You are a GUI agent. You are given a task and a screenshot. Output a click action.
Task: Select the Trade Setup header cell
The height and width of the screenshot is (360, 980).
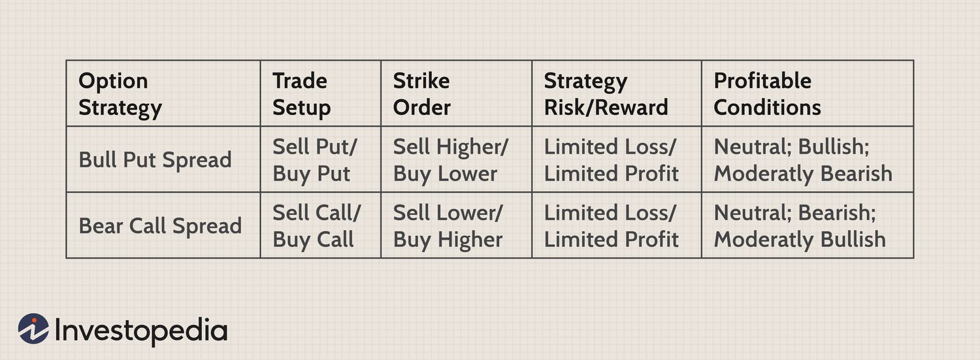pos(321,93)
